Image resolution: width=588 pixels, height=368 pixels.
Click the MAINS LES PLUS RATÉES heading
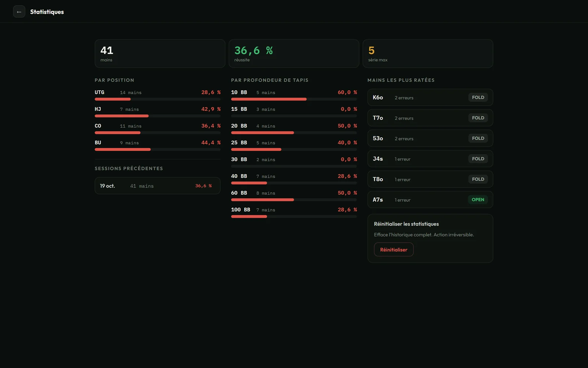[401, 80]
